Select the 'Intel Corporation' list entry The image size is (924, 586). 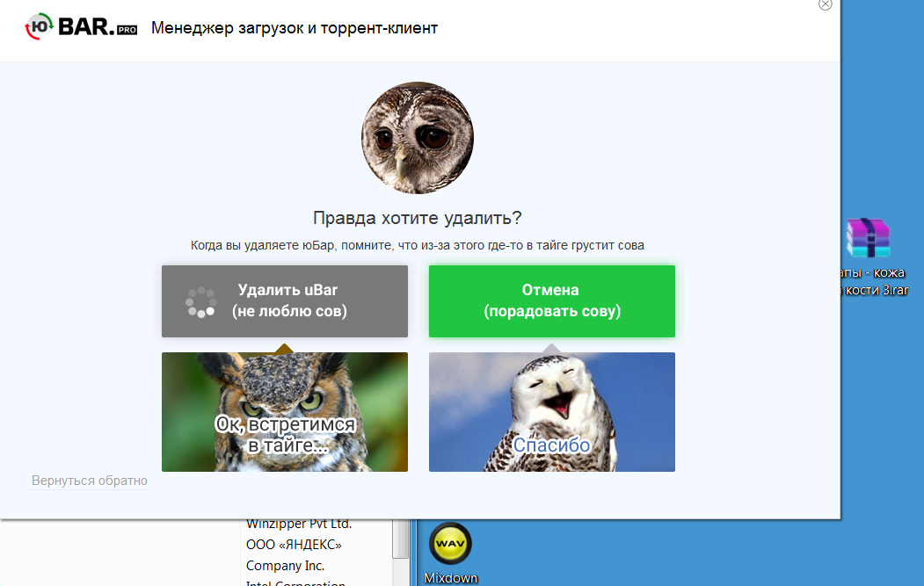(x=295, y=582)
